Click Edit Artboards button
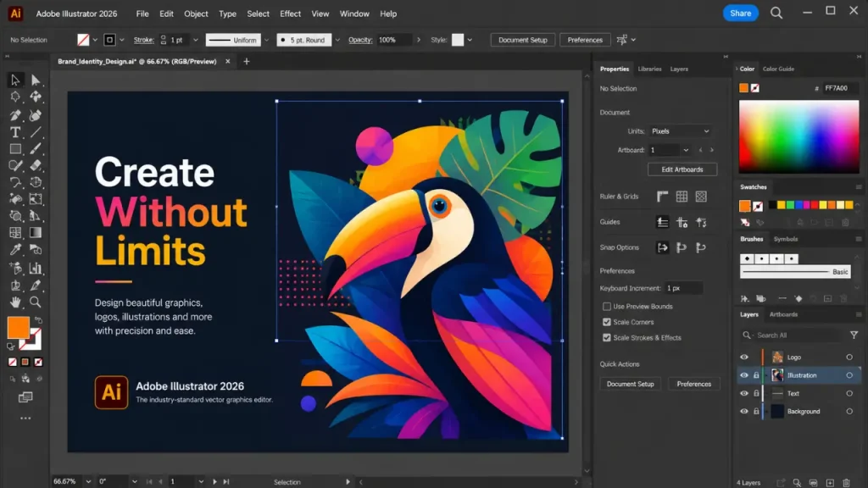 tap(682, 169)
